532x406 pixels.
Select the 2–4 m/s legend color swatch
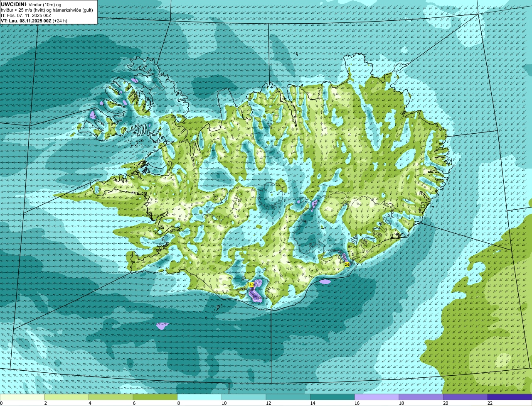(66, 397)
